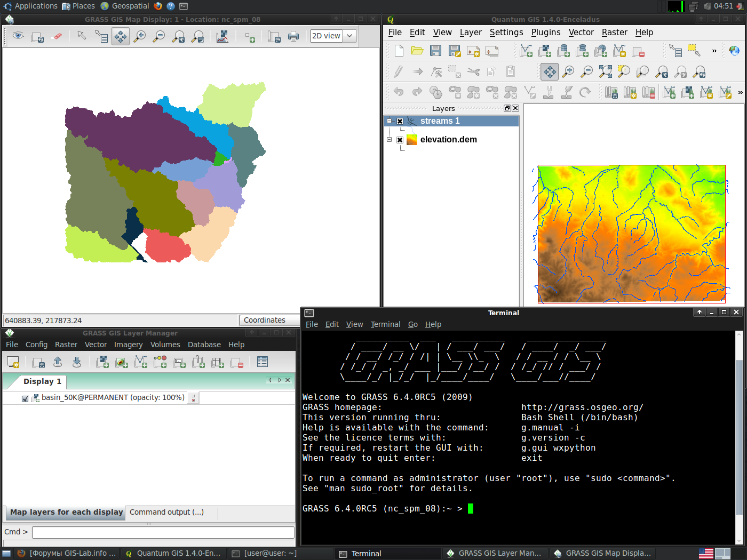The height and width of the screenshot is (560, 747).
Task: Open the analyze map tool in GRASS
Action: point(222,36)
